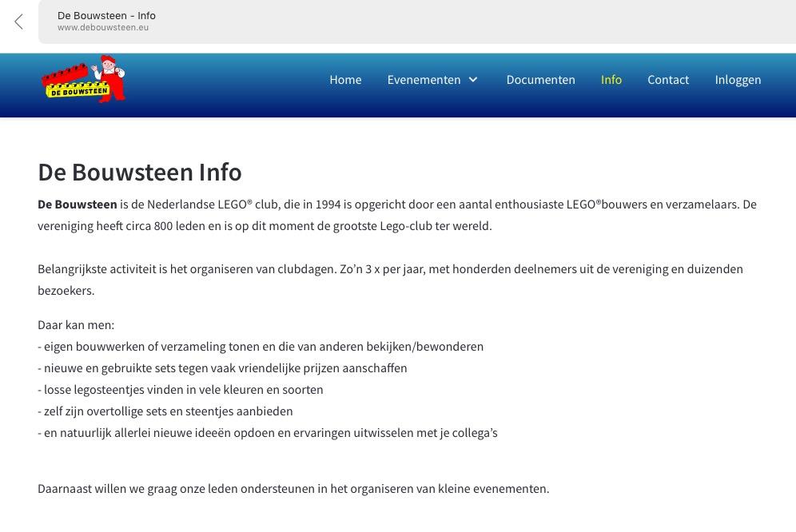Click the "losse legosteentjes vinden" list item

[181, 390]
